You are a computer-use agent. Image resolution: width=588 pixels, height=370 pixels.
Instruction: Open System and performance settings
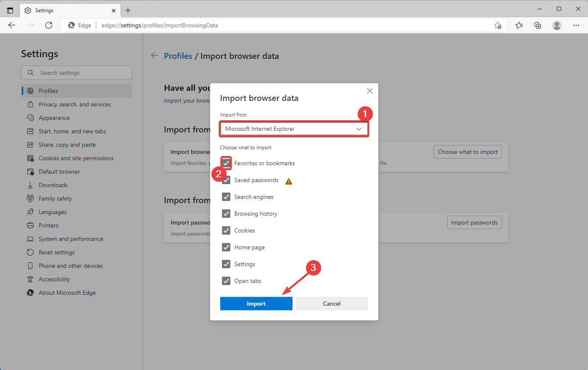77,239
